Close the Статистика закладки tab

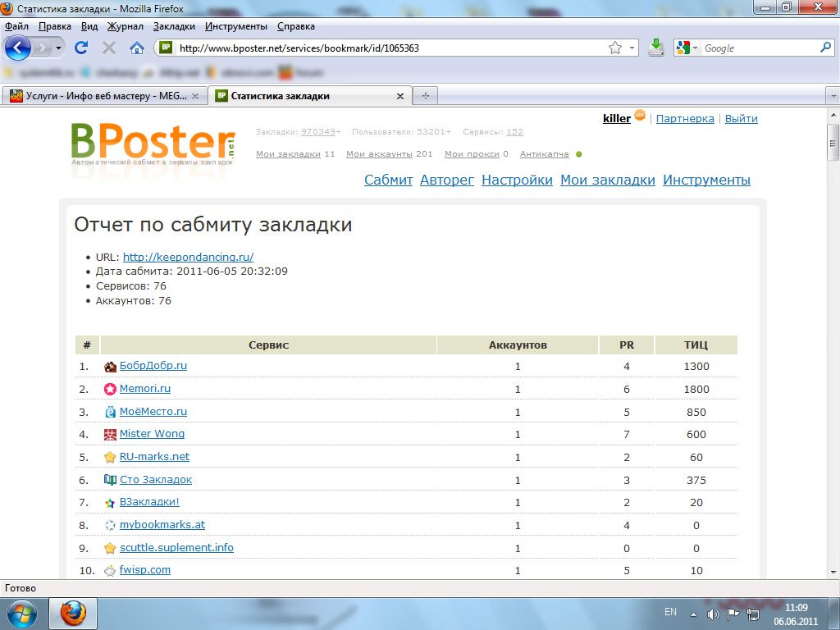(399, 97)
